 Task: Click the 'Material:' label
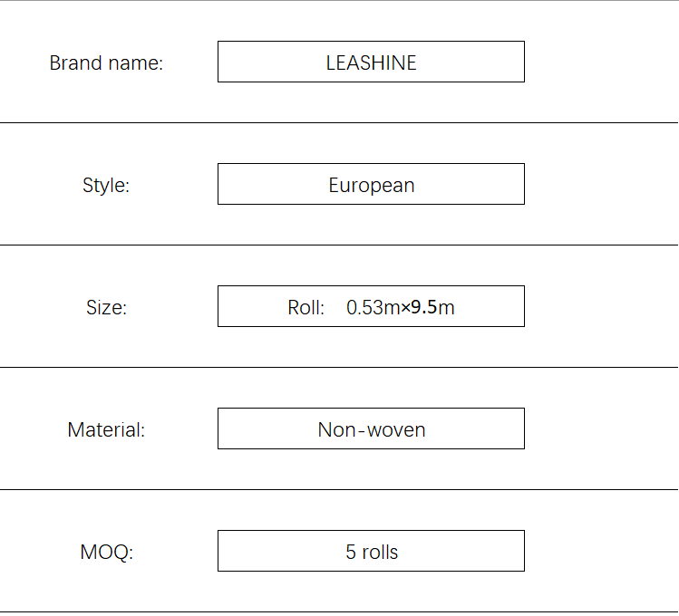[x=106, y=430]
